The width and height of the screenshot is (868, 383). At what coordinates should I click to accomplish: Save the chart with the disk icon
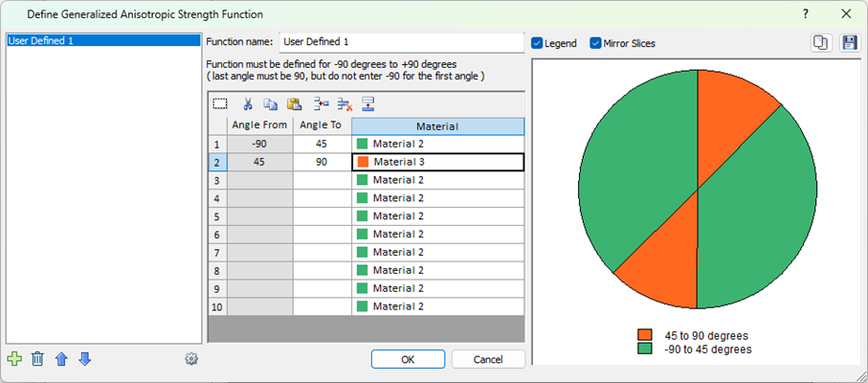[x=849, y=43]
